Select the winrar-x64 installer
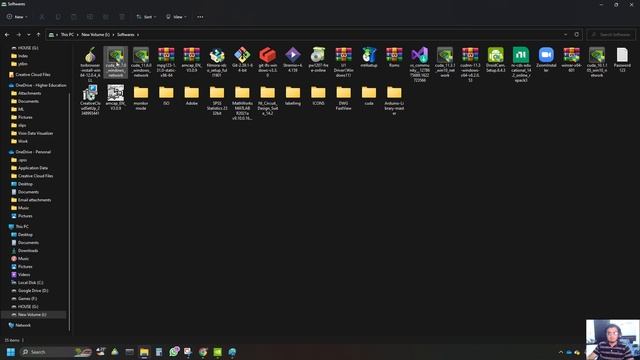 coord(571,60)
